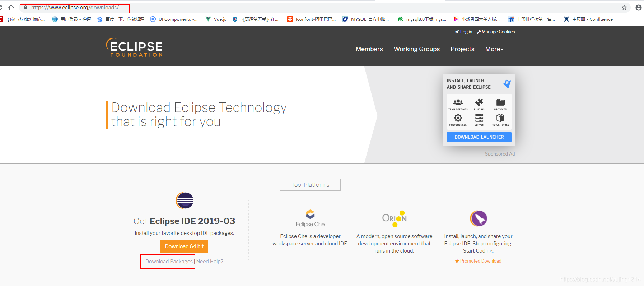Click the Tool Platforms button

(x=310, y=185)
